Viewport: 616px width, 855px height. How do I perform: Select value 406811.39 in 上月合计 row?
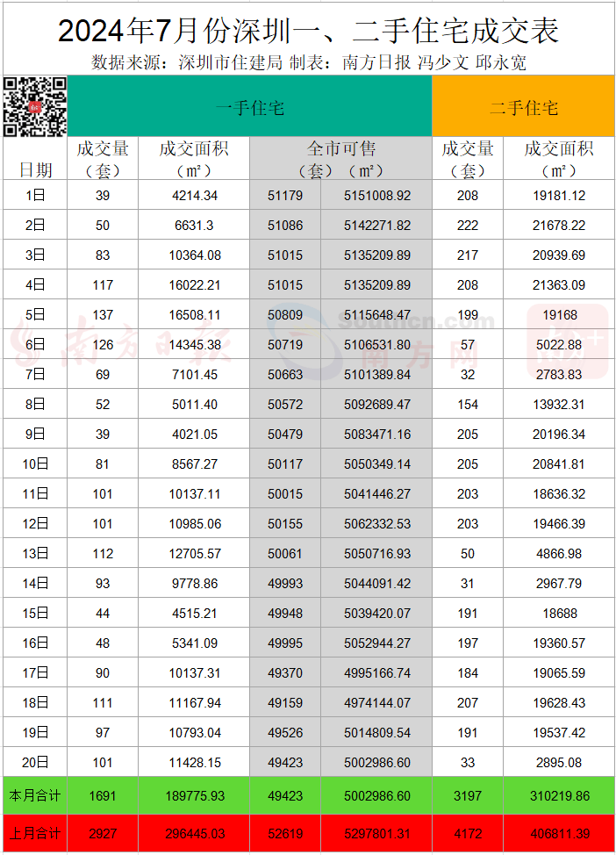pos(560,834)
